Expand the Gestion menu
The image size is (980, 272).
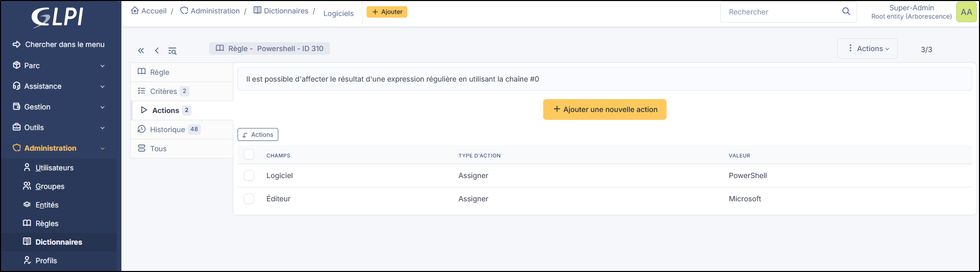pyautogui.click(x=58, y=107)
